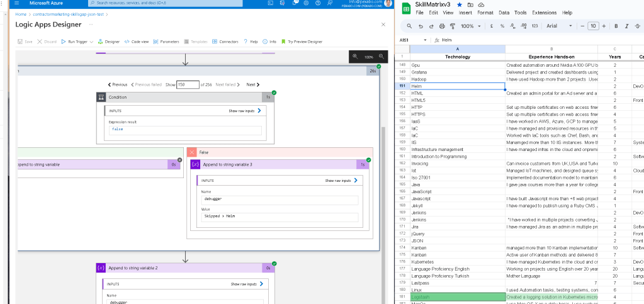Click Print icon in Sheets toolbar

tap(442, 26)
